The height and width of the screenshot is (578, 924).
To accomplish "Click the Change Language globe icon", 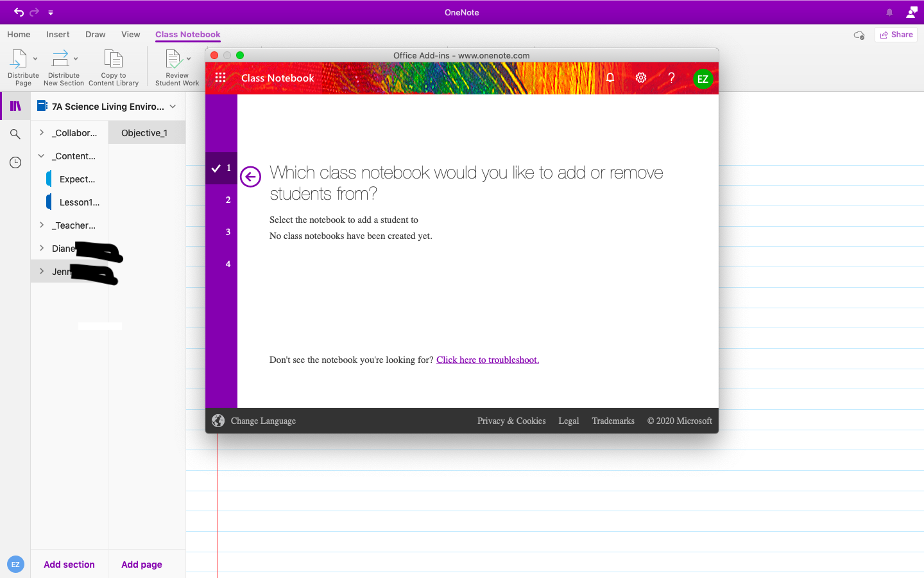I will (x=218, y=421).
